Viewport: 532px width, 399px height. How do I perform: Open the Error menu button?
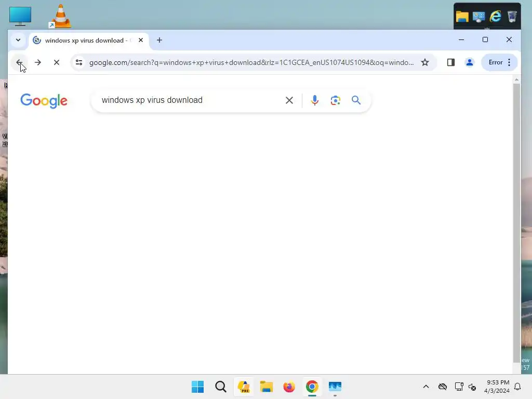pos(499,62)
